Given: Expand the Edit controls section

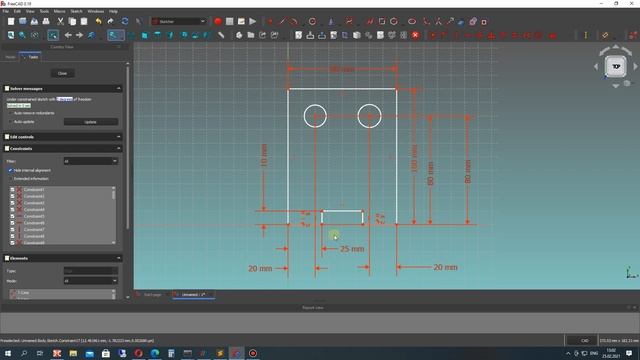Looking at the screenshot, I should point(119,137).
